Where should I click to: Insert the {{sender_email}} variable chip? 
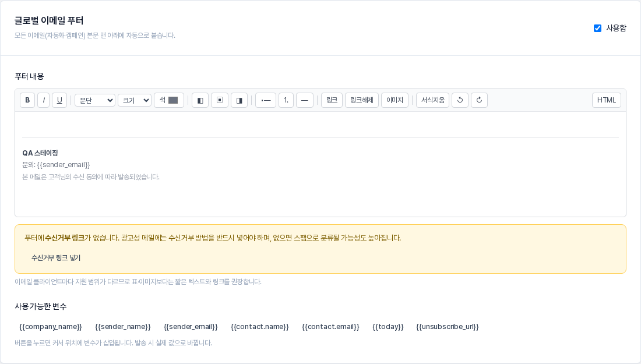point(191,326)
